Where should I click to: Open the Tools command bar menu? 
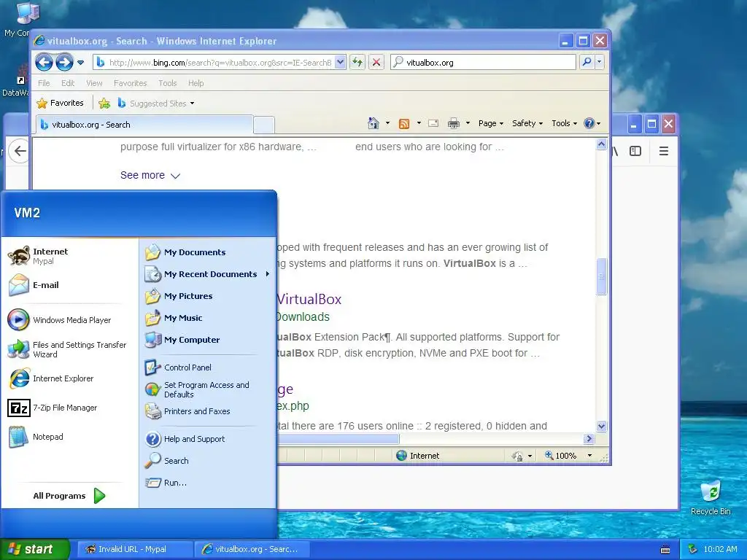(x=564, y=123)
